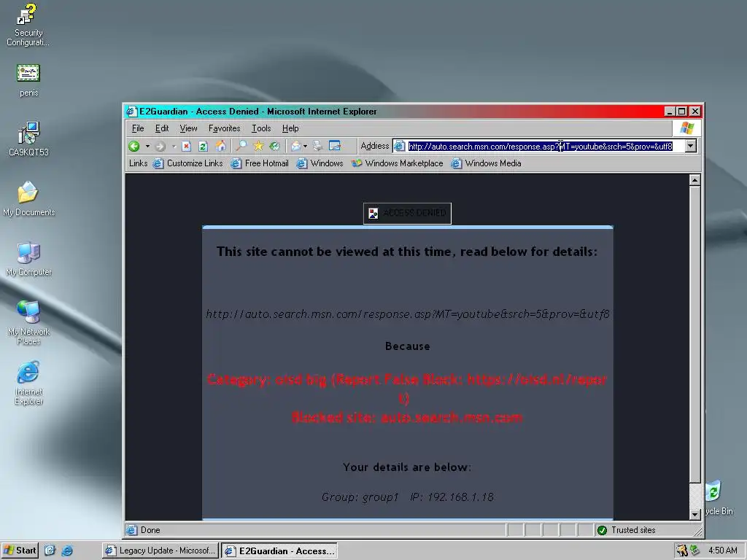Open the History toolbar icon
Screen dimensions: 747x560
[x=275, y=146]
